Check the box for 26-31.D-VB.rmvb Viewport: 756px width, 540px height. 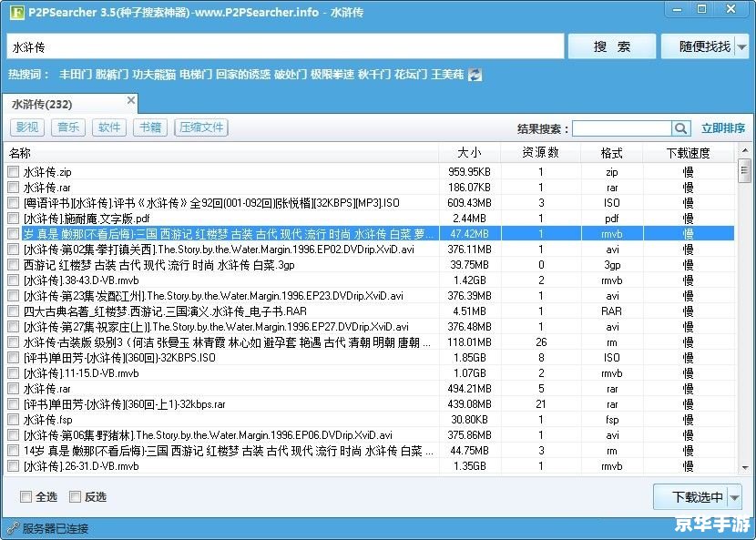(14, 465)
